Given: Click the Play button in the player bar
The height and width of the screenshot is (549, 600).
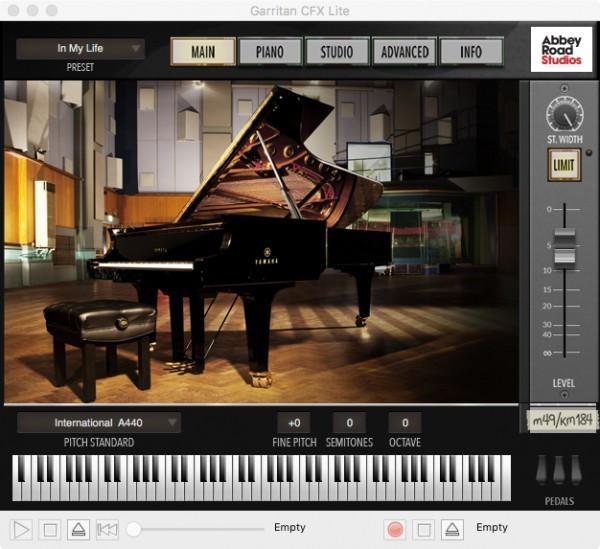Looking at the screenshot, I should (21, 530).
